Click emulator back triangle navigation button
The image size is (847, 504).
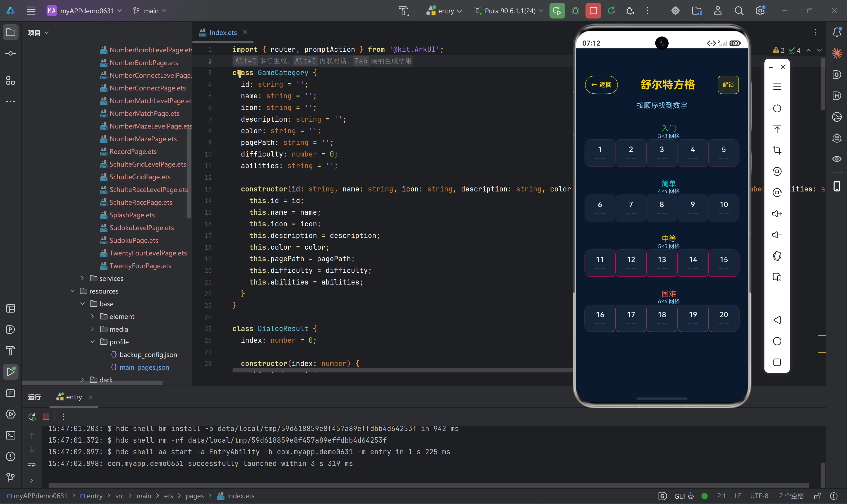click(777, 320)
